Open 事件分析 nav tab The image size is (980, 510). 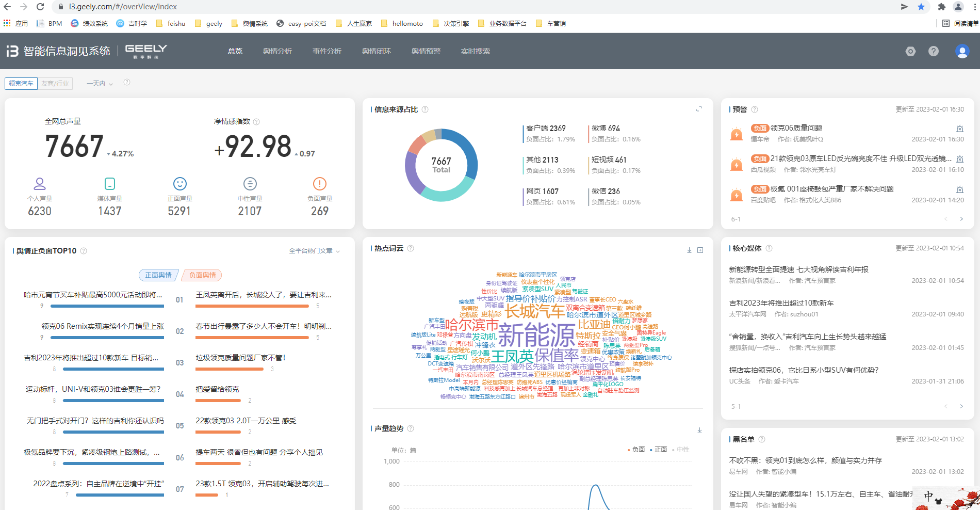327,51
